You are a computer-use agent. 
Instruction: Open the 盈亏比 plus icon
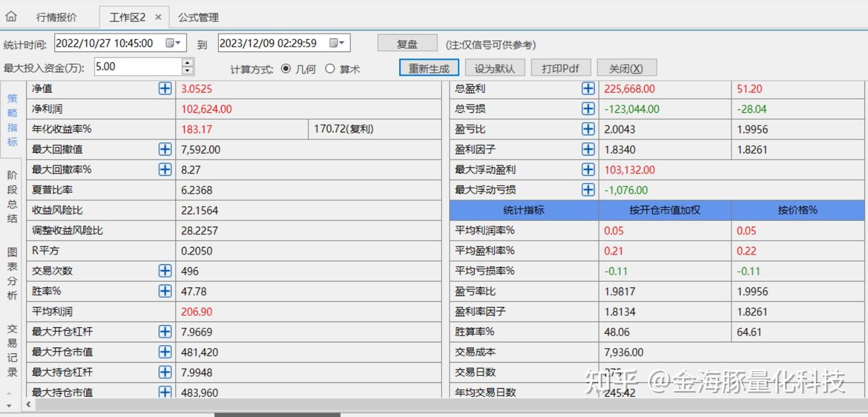tap(588, 128)
